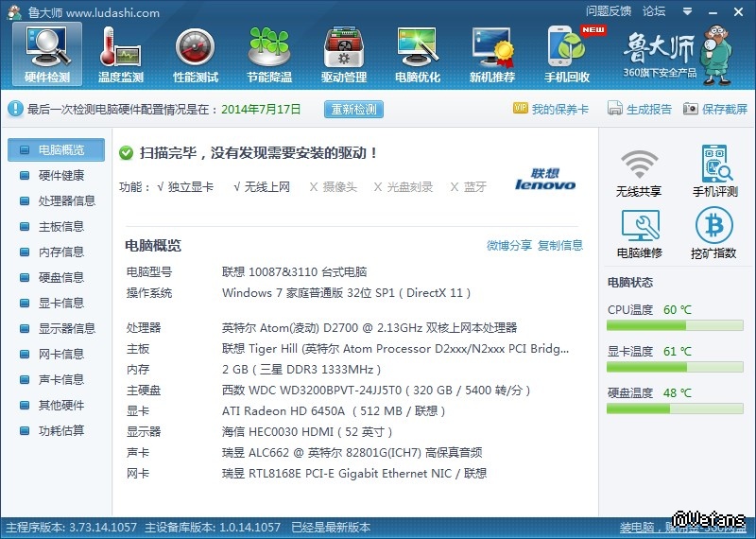Open 手机回收 phone recycling
This screenshot has width=756, height=539.
click(x=567, y=55)
